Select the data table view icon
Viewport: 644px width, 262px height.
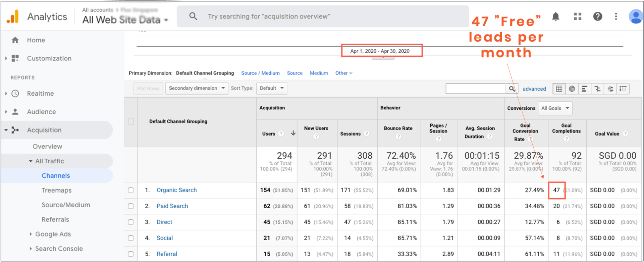(x=559, y=89)
